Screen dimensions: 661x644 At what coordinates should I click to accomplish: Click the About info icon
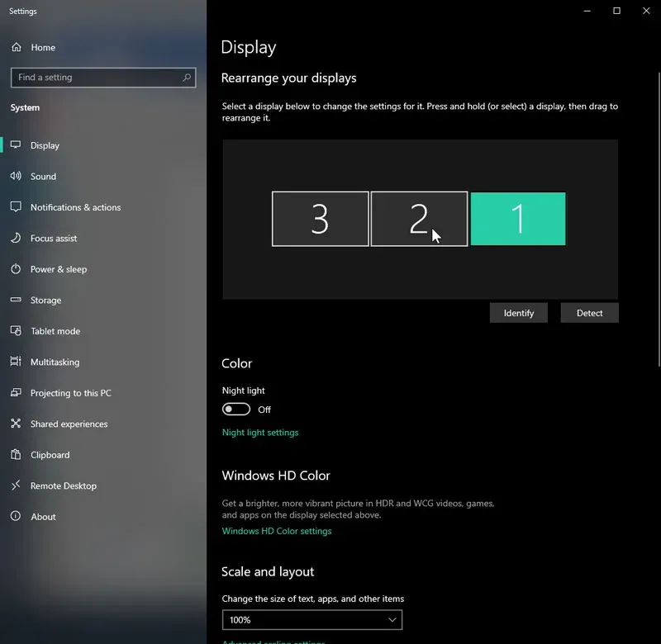click(16, 516)
